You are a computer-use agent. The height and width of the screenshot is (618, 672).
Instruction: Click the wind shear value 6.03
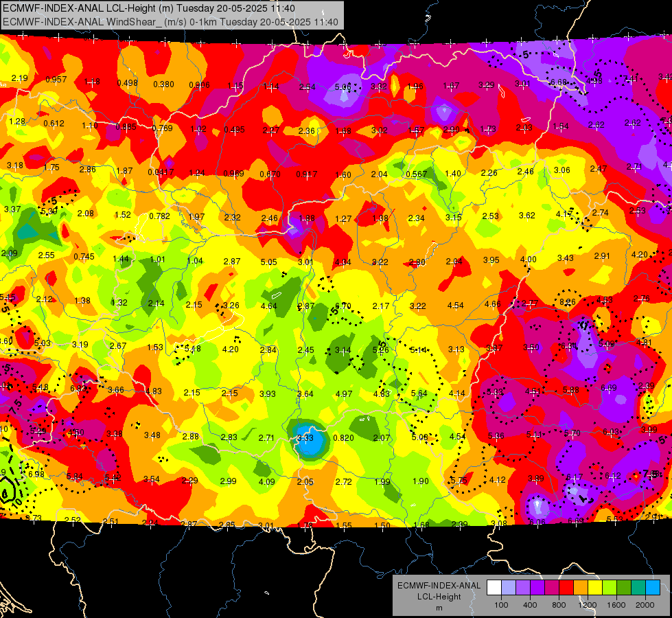611,432
